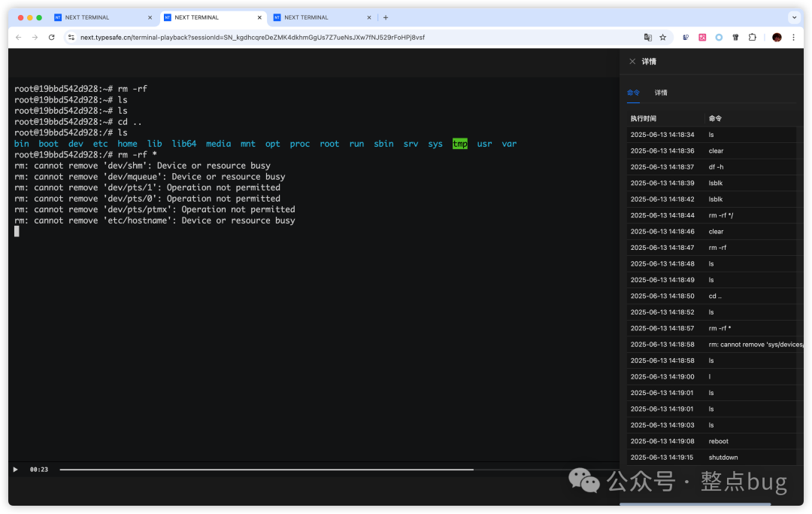Click the site information icon beside the URL
Image resolution: width=812 pixels, height=514 pixels.
pos(71,37)
